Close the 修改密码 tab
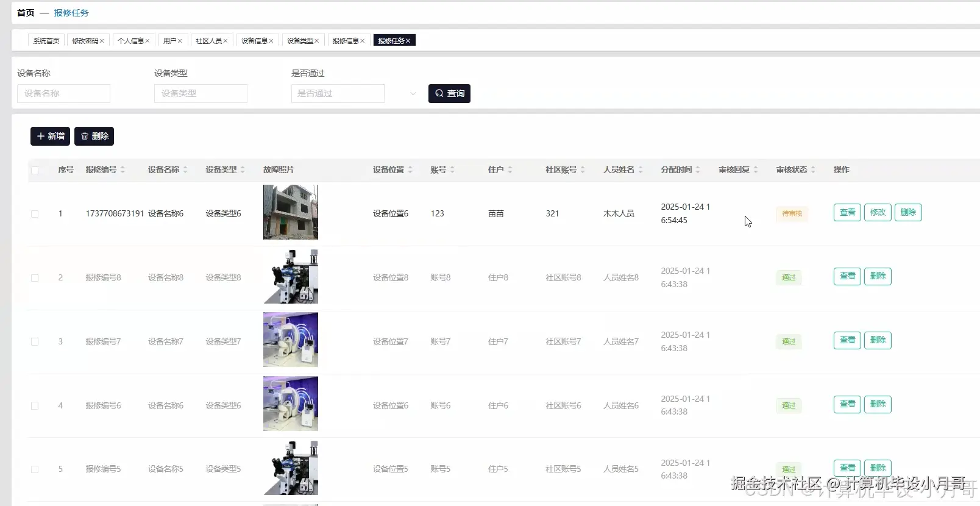Screen dimensions: 980x506 pos(102,41)
